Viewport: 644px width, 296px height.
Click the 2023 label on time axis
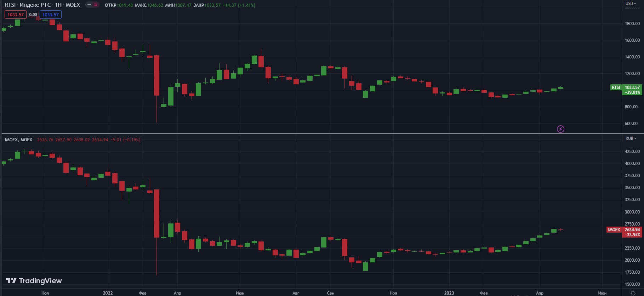[x=449, y=293]
